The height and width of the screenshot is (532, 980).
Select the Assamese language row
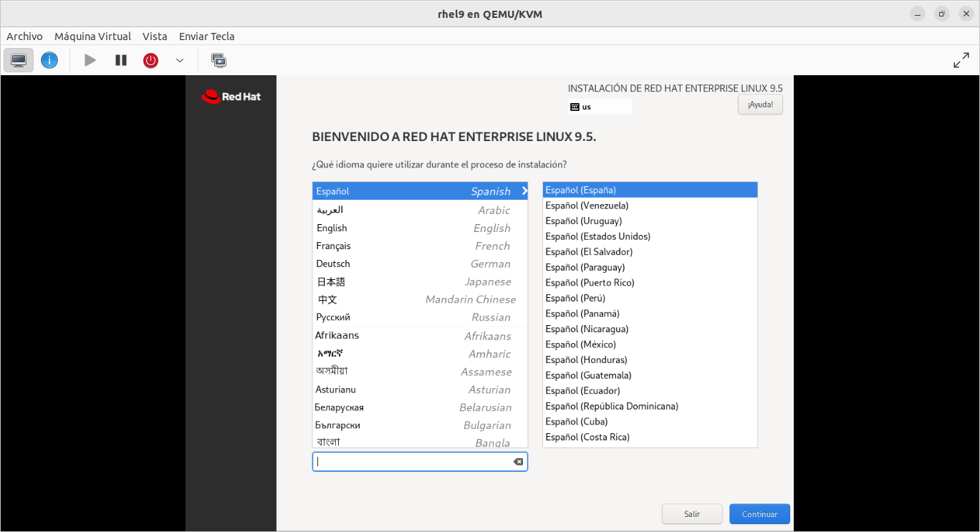420,372
